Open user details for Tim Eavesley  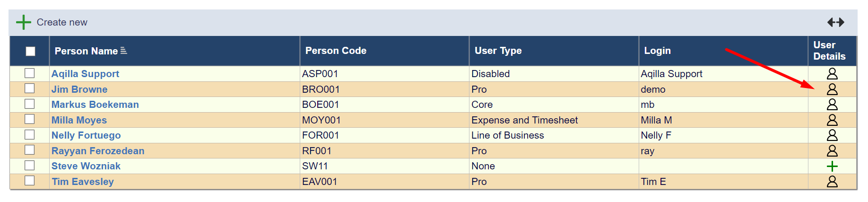point(832,182)
